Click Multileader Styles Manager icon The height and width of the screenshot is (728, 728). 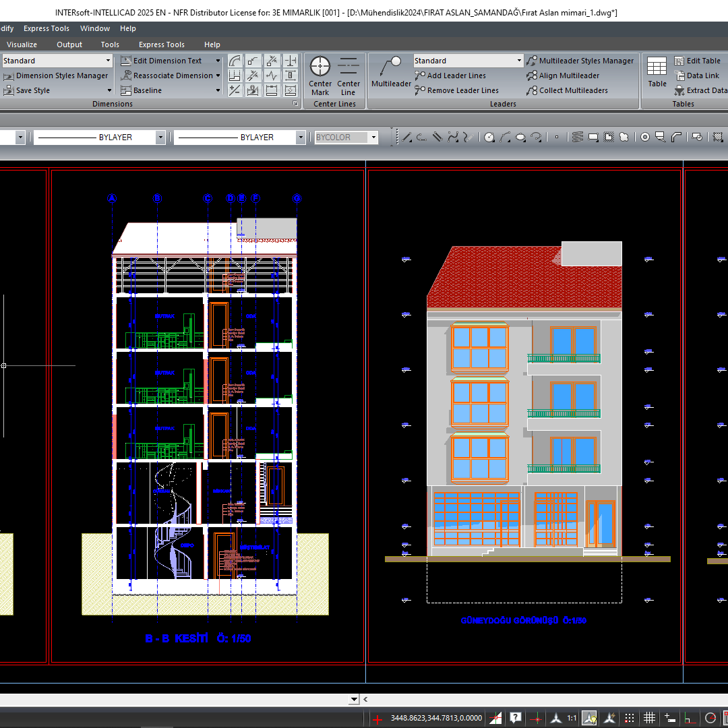click(x=532, y=61)
